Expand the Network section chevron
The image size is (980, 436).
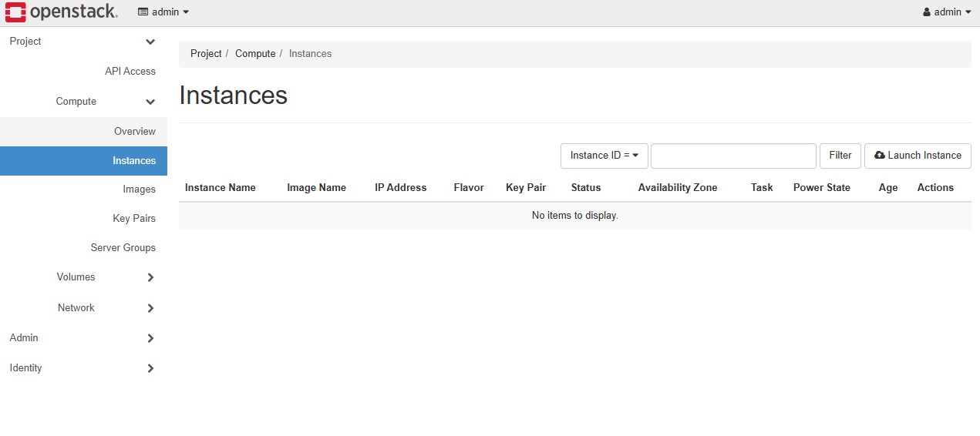click(x=150, y=308)
